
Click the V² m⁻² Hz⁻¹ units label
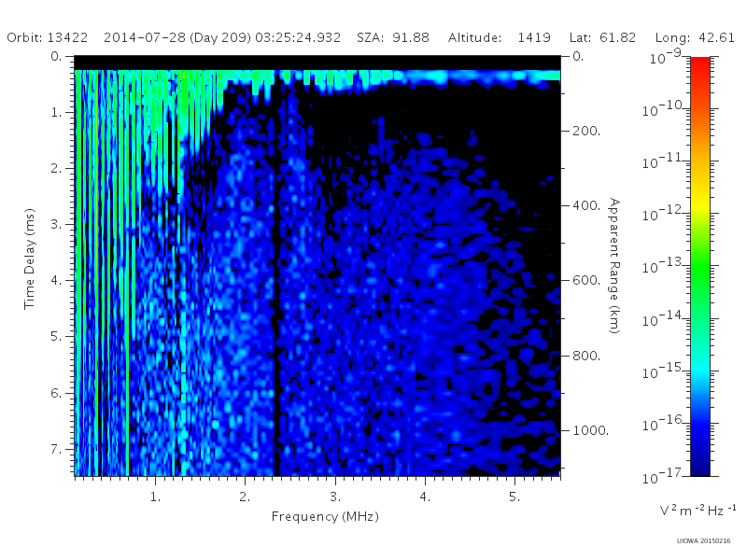coord(698,510)
